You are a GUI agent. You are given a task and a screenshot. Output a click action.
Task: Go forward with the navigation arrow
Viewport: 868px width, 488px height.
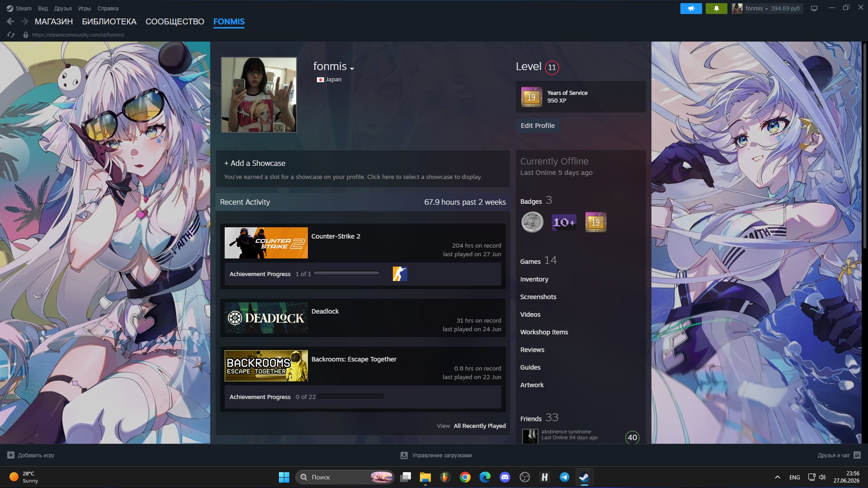25,21
